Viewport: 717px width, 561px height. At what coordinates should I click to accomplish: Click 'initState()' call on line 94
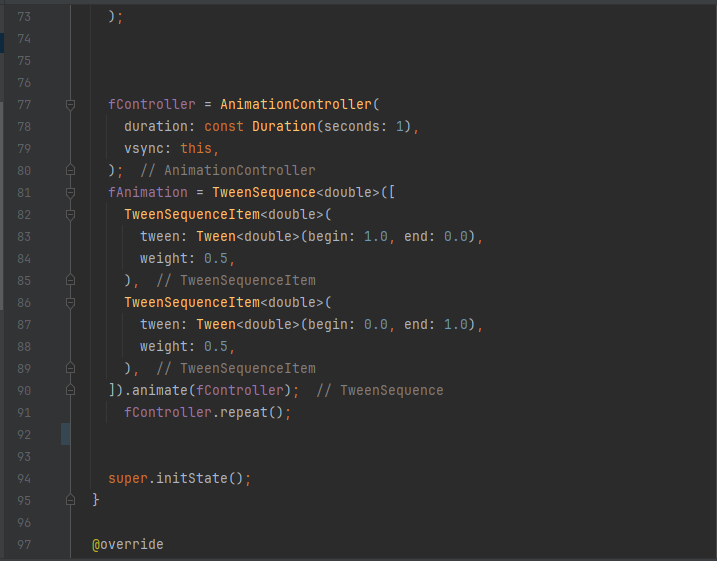coord(200,479)
